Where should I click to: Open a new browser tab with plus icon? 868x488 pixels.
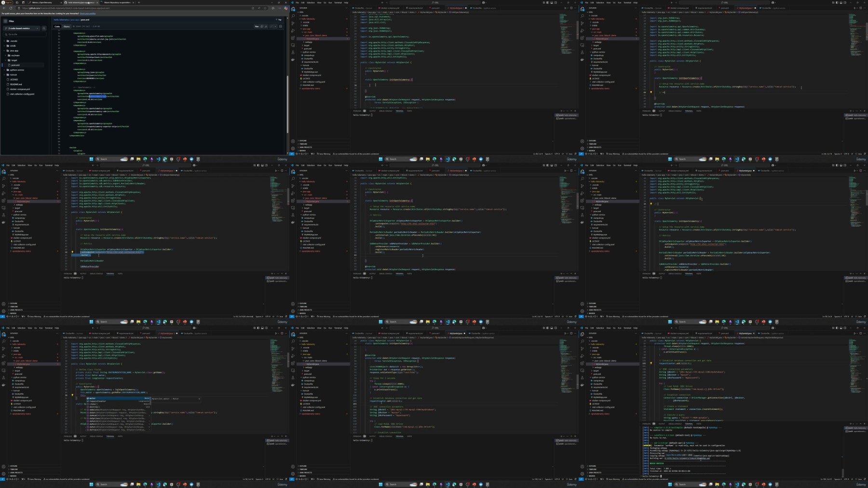[139, 2]
